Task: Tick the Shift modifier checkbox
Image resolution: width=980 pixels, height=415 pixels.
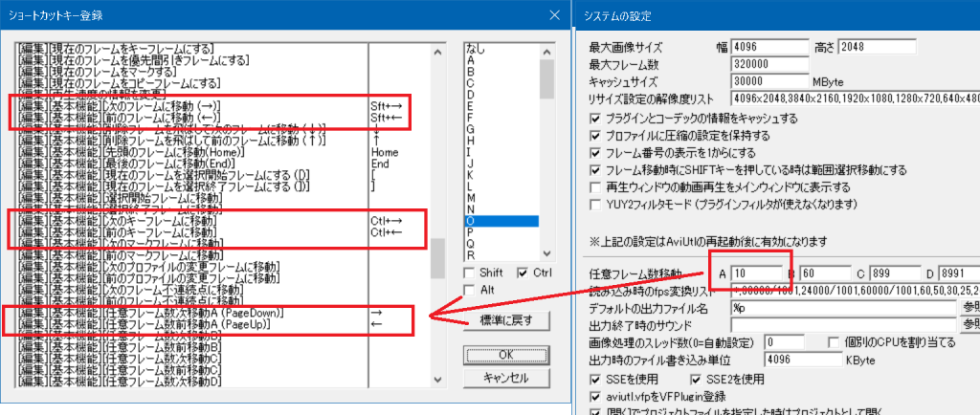Action: click(x=469, y=273)
